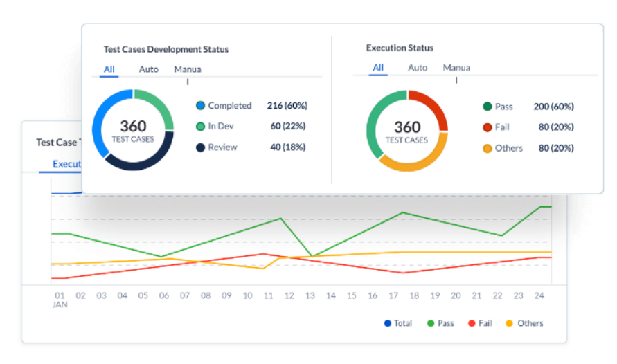617x364 pixels.
Task: Click the 13 date marker on the chart axis
Action: (x=310, y=295)
